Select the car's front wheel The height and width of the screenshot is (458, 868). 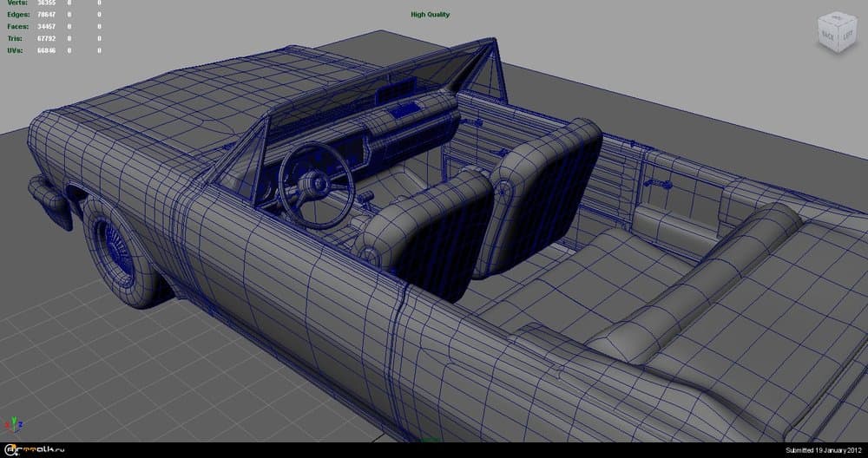[x=122, y=247]
